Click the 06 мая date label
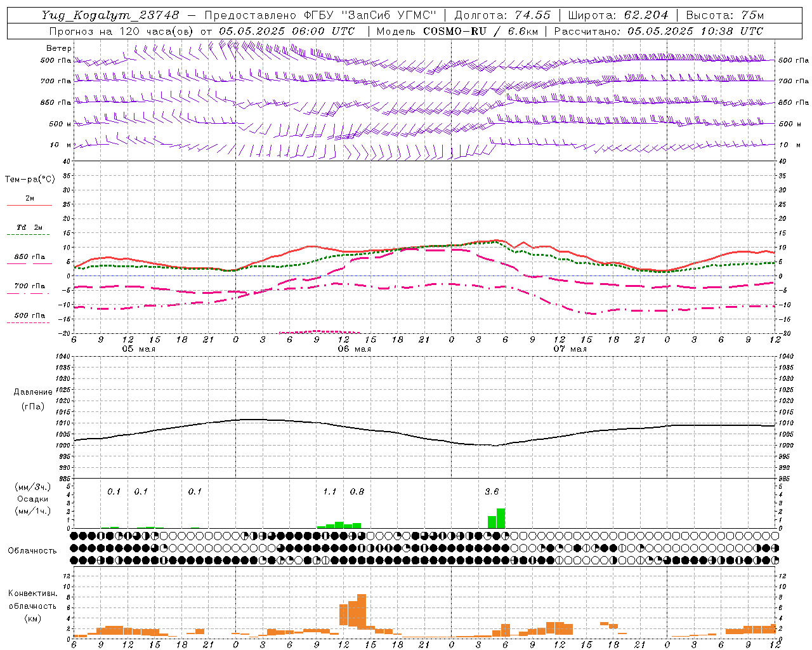Image resolution: width=812 pixels, height=650 pixels. tap(355, 349)
